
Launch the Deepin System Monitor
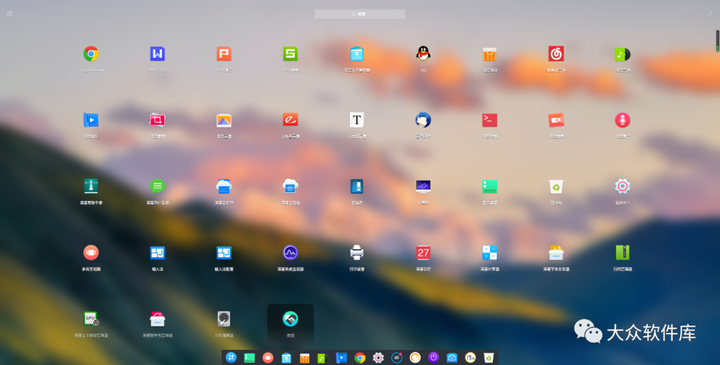click(x=290, y=253)
